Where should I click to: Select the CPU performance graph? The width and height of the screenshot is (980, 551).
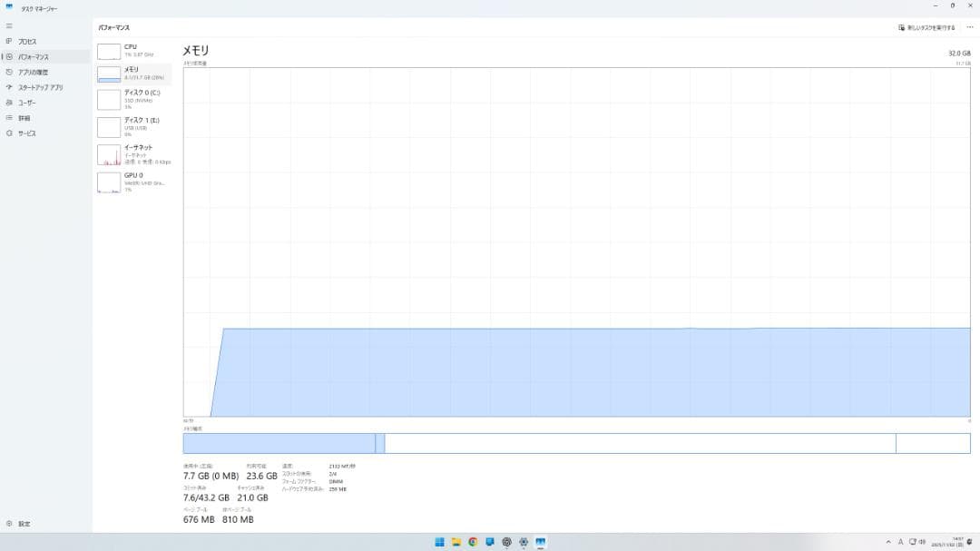point(132,51)
